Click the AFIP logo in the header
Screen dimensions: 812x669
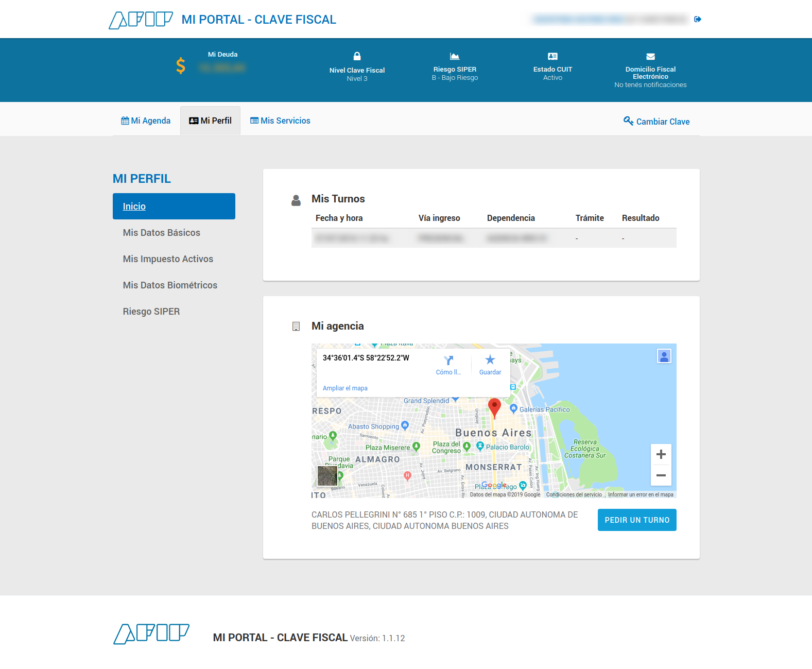point(141,20)
